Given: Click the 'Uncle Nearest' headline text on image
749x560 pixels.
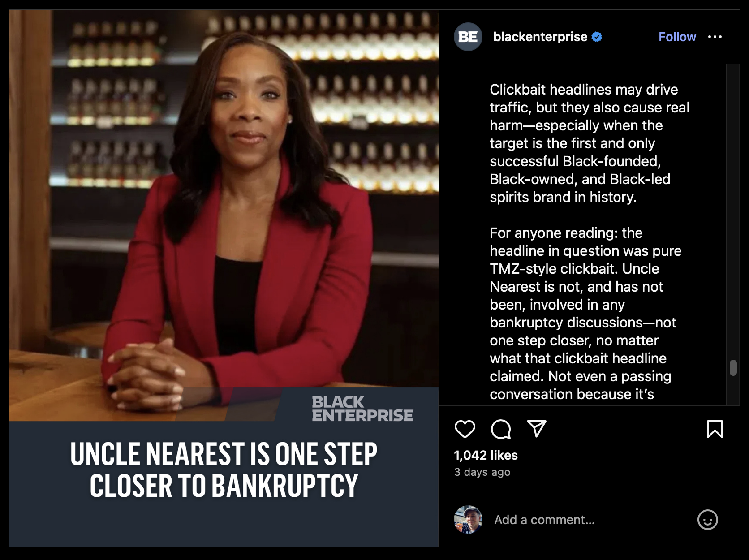Looking at the screenshot, I should point(224,470).
